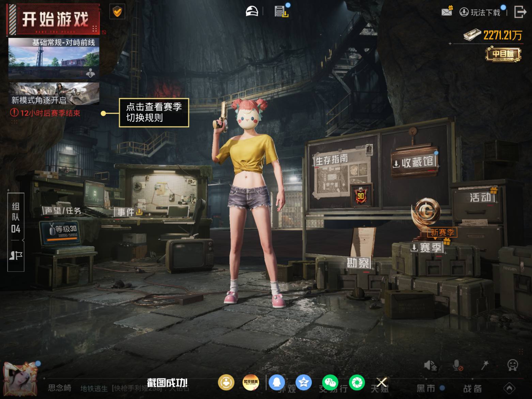Share to the 和平精英 community icon
532x399 pixels.
point(251,383)
